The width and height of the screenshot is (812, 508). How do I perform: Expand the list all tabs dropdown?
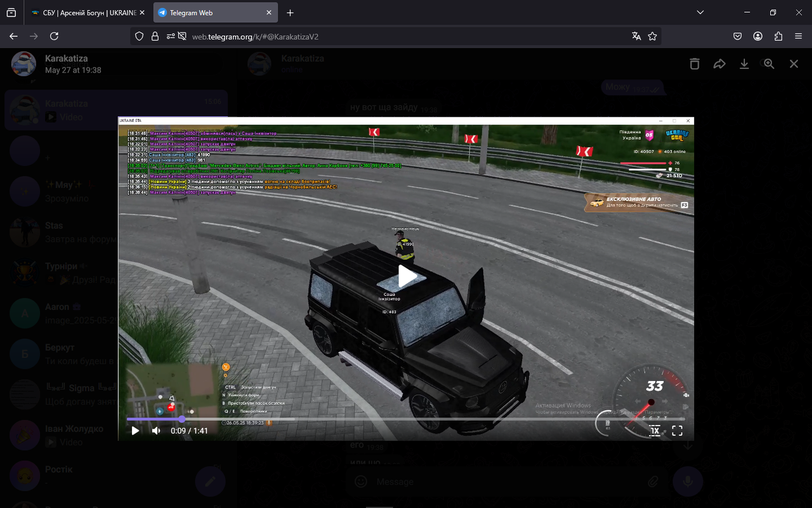(700, 13)
